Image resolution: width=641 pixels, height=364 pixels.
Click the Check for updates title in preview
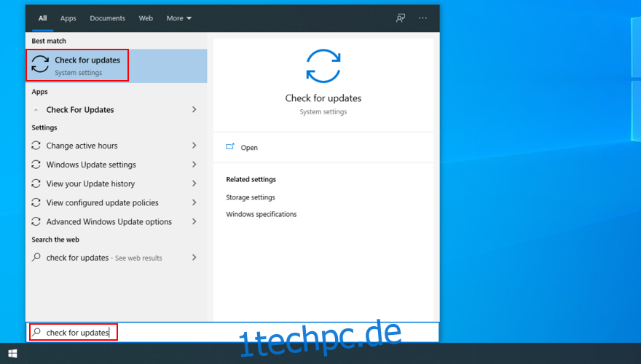point(323,98)
